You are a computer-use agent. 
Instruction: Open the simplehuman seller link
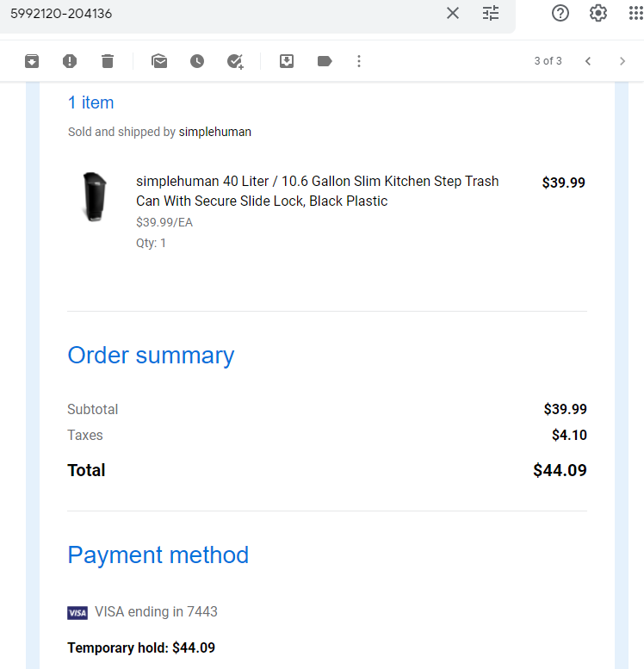tap(215, 132)
